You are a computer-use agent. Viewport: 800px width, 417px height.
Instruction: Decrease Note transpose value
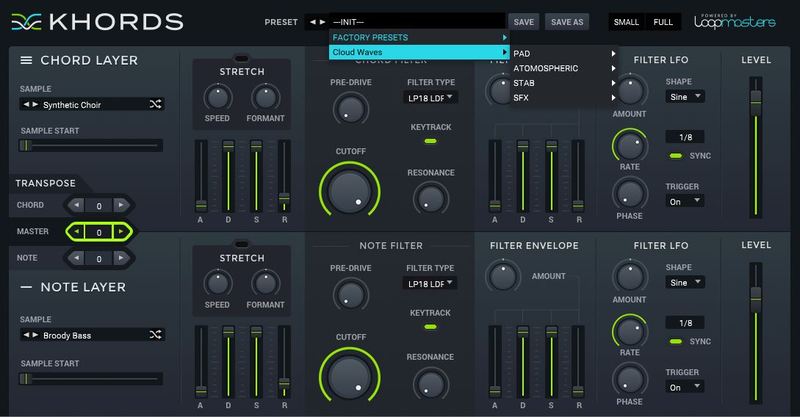77,258
